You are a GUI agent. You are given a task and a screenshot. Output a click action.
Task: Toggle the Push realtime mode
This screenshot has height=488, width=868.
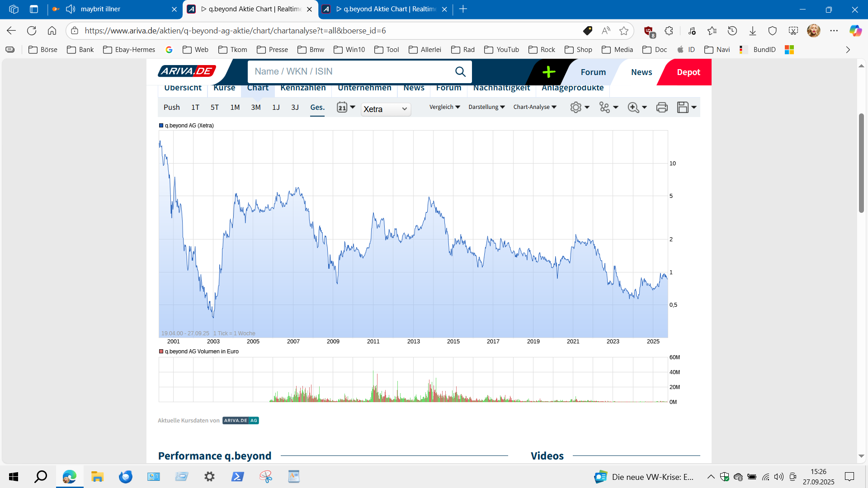click(171, 108)
